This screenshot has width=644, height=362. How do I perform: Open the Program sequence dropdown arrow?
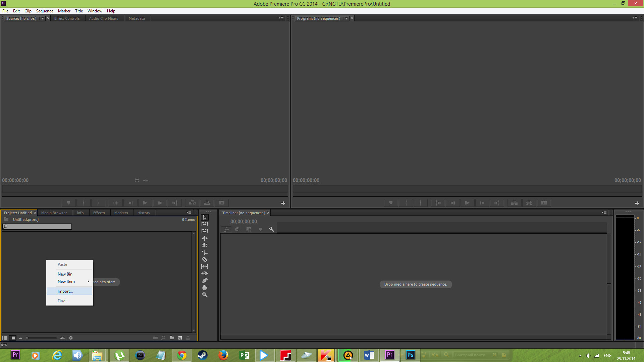tap(346, 18)
